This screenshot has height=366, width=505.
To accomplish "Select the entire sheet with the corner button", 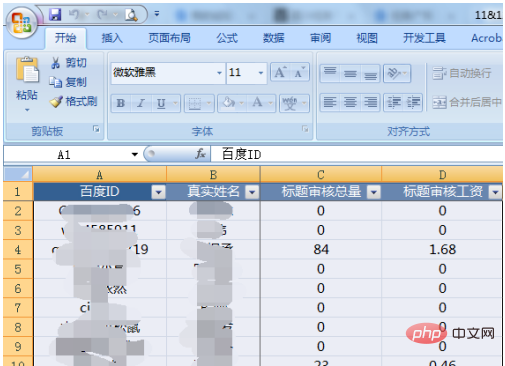I will point(18,174).
